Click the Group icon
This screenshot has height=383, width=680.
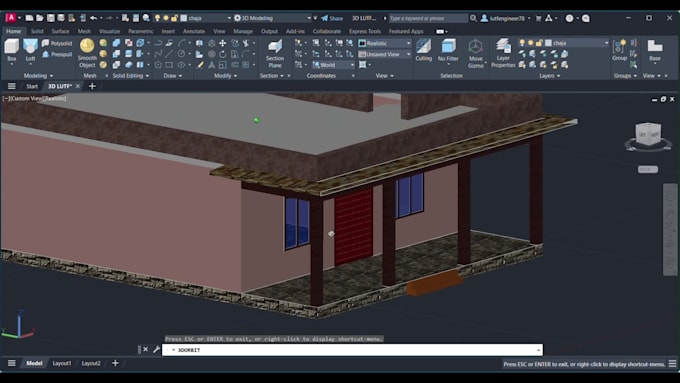(x=619, y=50)
